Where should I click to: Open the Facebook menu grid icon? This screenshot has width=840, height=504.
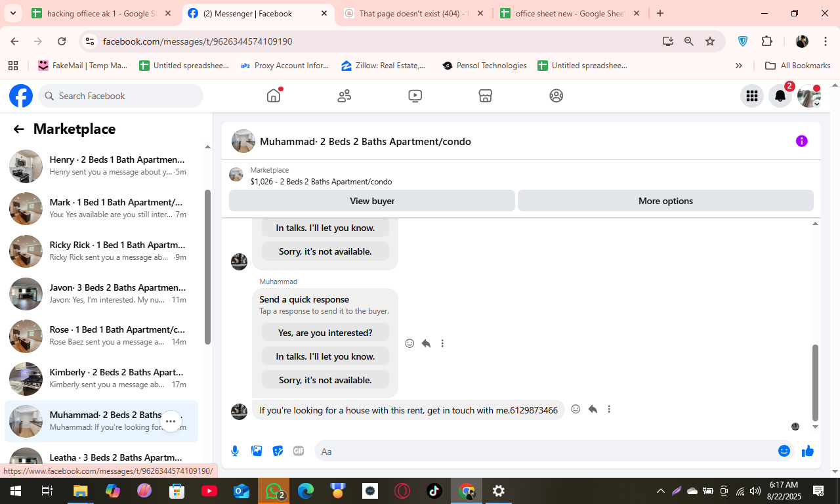click(751, 96)
